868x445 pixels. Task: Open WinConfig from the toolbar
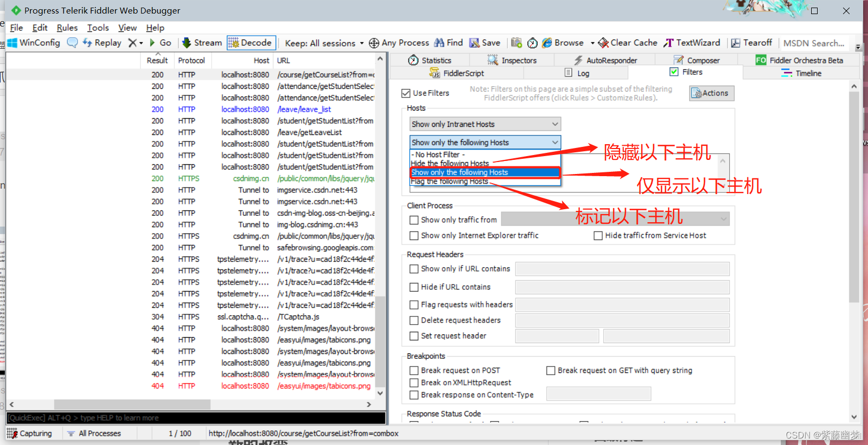[34, 43]
